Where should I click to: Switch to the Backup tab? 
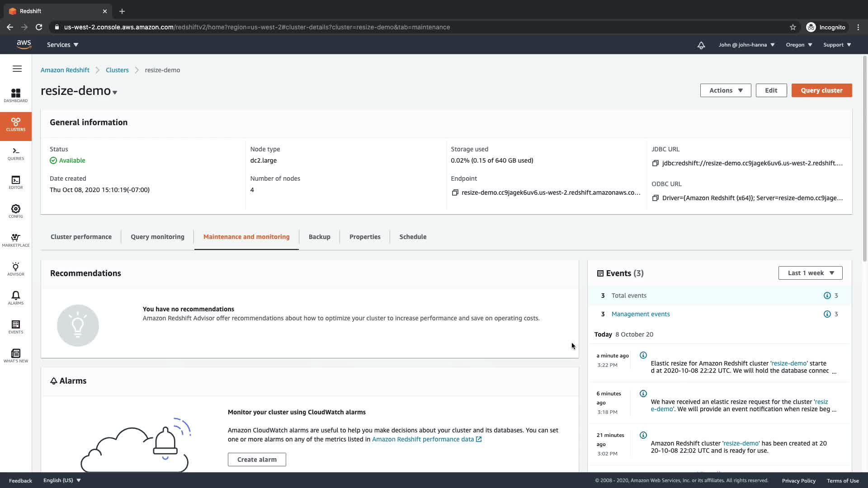click(x=319, y=237)
